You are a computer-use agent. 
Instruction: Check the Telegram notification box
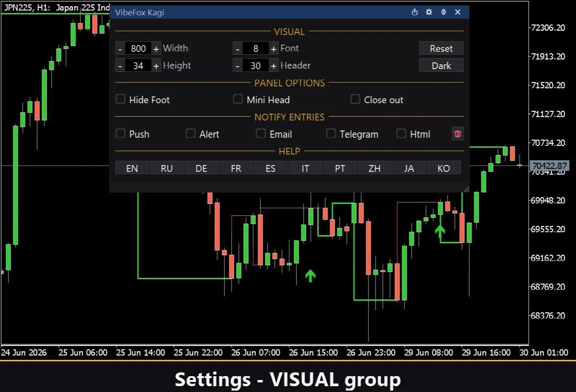tap(331, 133)
